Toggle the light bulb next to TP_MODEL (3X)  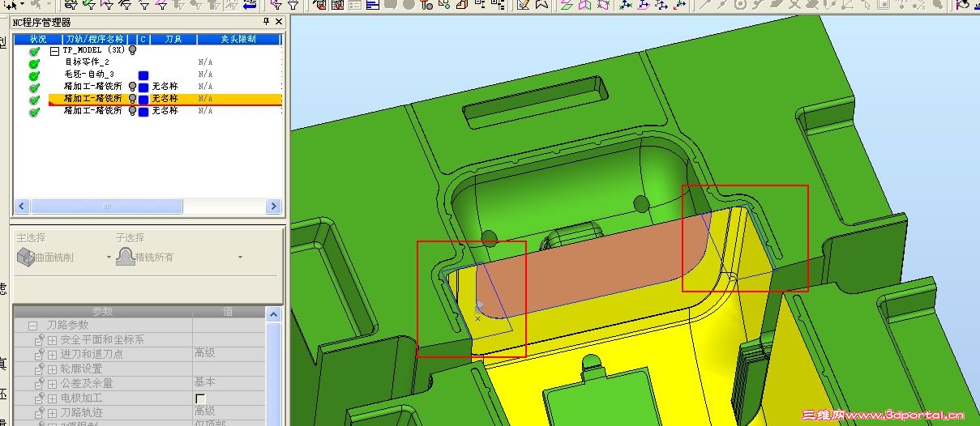pos(133,50)
